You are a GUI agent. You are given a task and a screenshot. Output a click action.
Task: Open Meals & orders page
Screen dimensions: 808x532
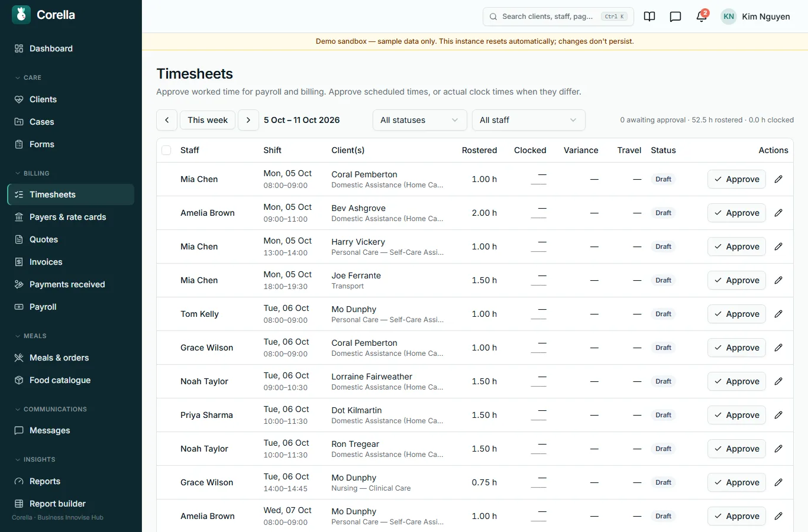click(70, 358)
